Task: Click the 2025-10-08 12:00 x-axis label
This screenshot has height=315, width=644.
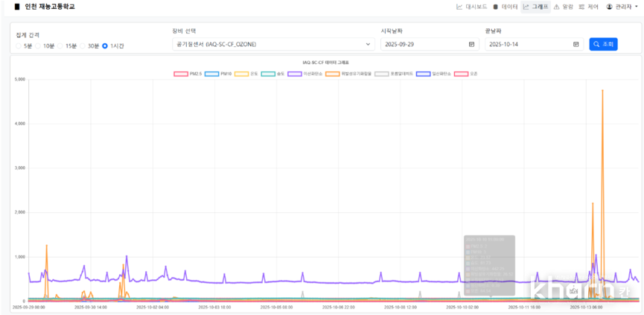Action: (x=401, y=307)
